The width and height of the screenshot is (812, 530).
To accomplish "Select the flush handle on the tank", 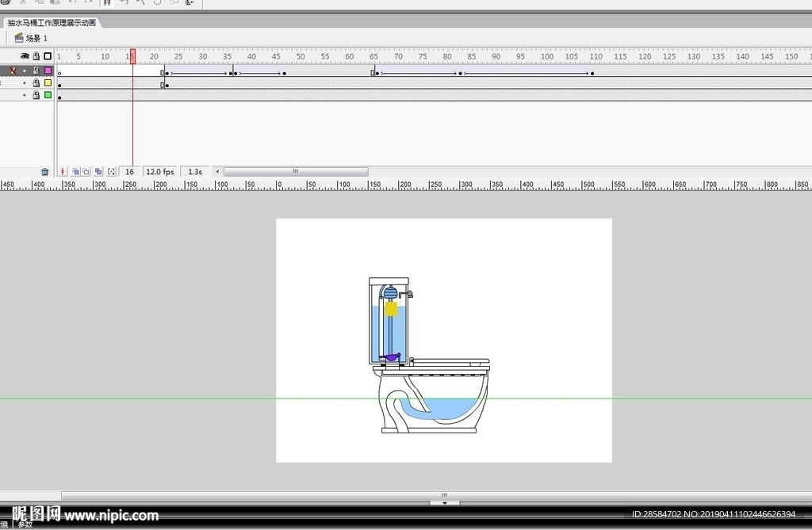I will [x=409, y=295].
